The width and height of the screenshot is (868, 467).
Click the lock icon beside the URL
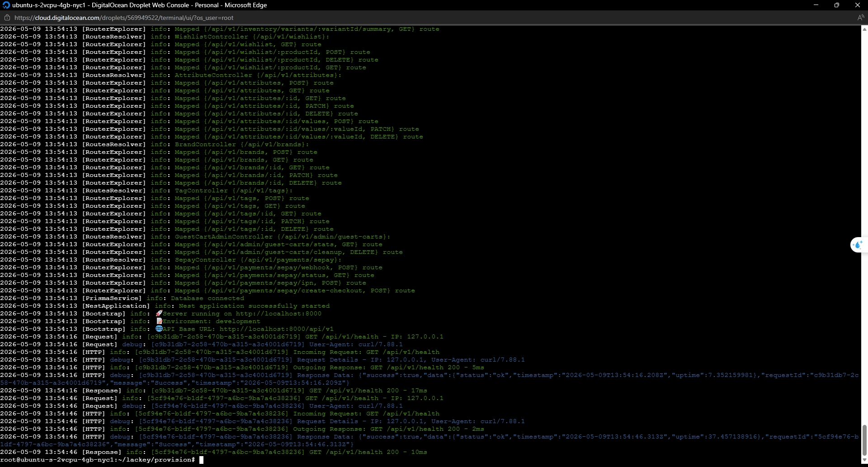tap(7, 18)
